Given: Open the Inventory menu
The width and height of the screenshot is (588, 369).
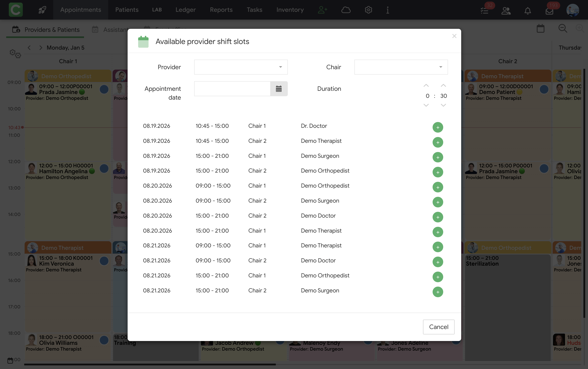Looking at the screenshot, I should [290, 10].
